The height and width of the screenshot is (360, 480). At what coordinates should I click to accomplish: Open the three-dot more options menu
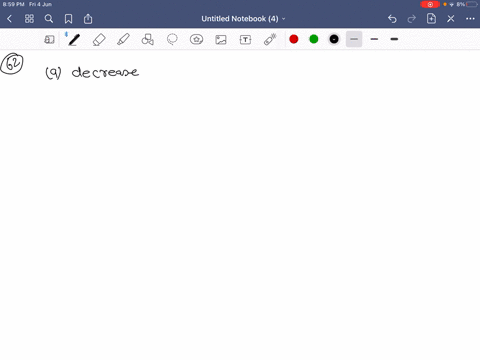(470, 19)
